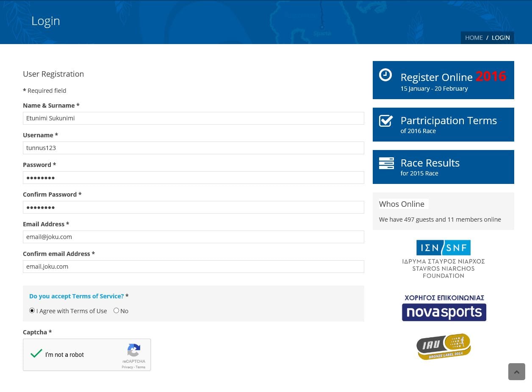Viewport: 532px width, 392px height.
Task: Toggle the "I'm not a robot" checkbox
Action: [37, 354]
